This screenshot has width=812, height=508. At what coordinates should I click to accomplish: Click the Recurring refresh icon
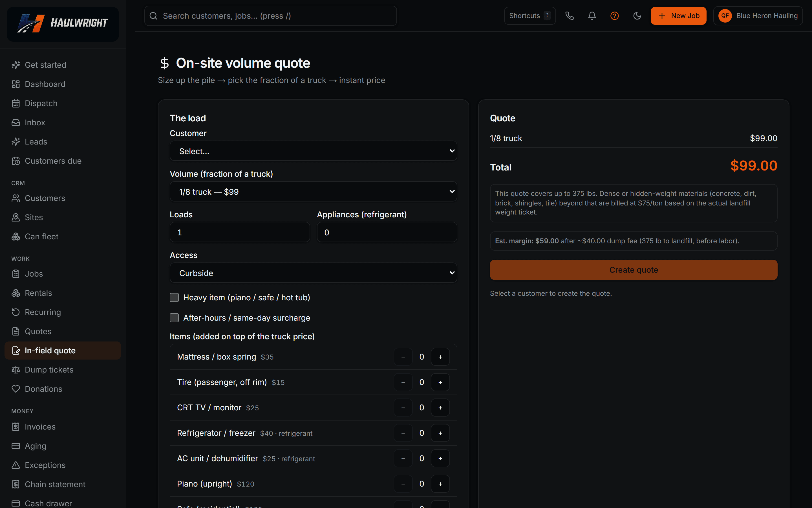tap(16, 312)
